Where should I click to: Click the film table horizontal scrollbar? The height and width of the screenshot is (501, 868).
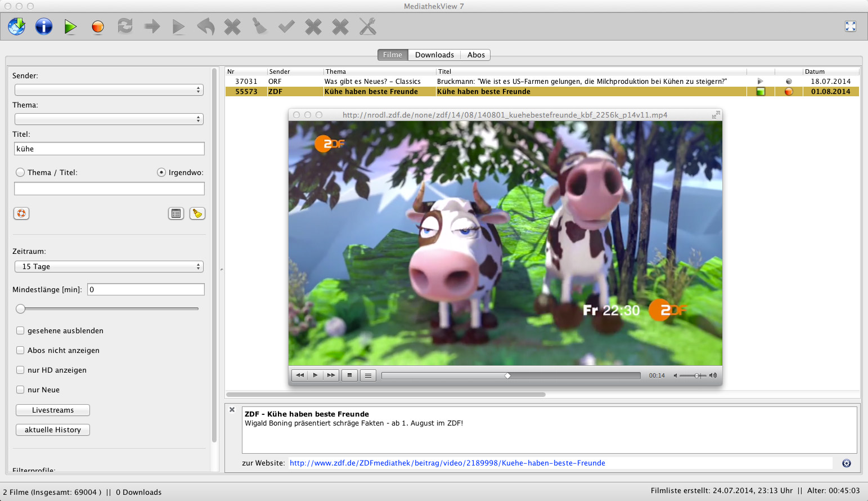(x=386, y=395)
